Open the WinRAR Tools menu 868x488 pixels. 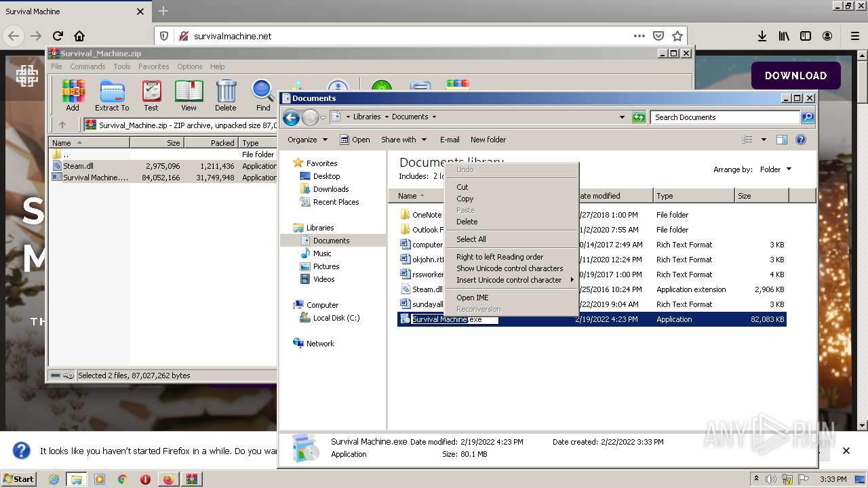(x=122, y=66)
